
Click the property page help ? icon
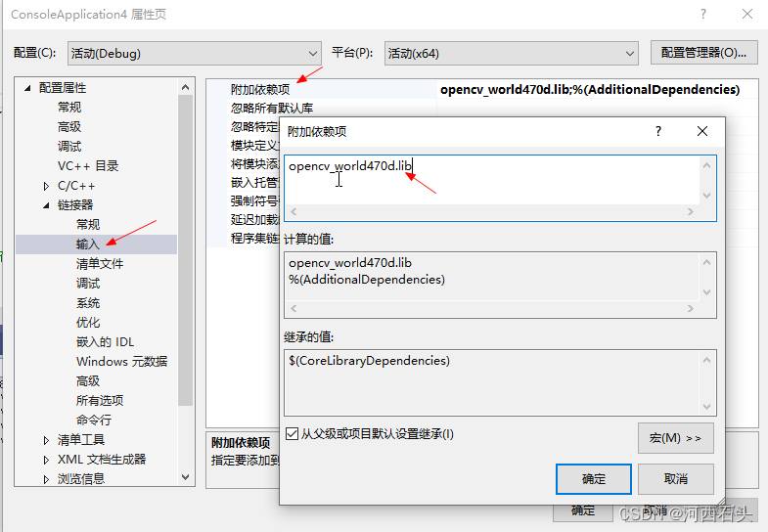703,14
